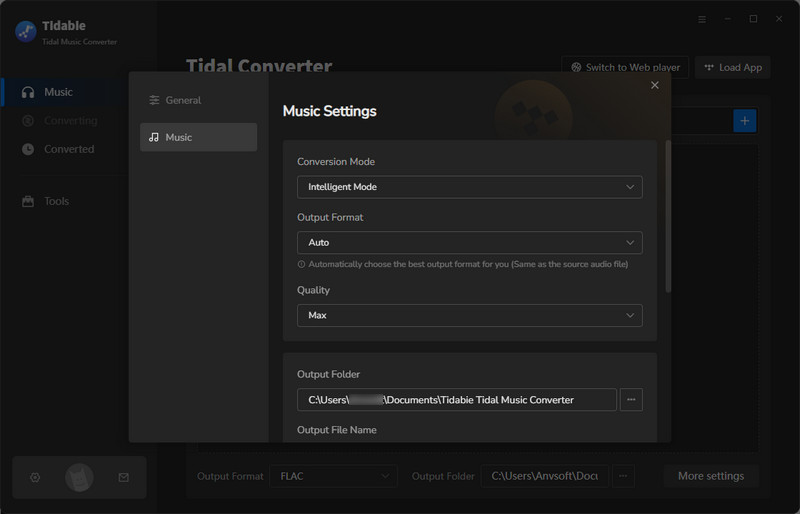Image resolution: width=800 pixels, height=514 pixels.
Task: Click the Conversion Mode chevron arrow
Action: (630, 187)
